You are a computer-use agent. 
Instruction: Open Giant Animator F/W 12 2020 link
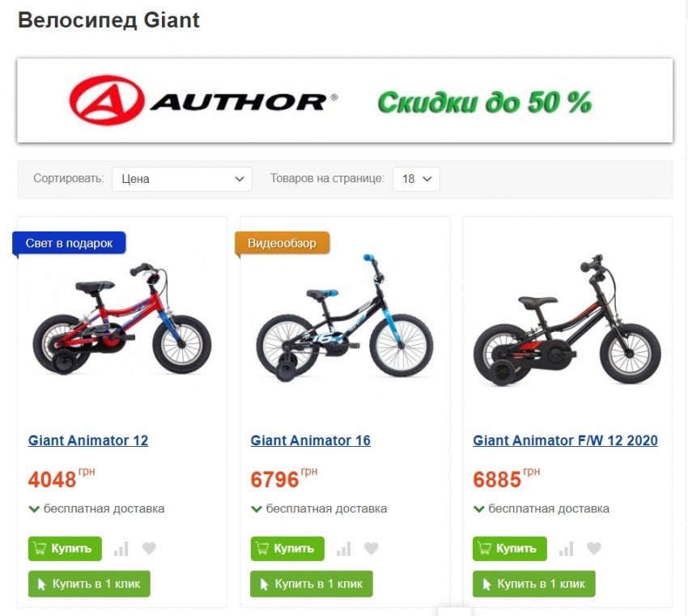tap(565, 440)
